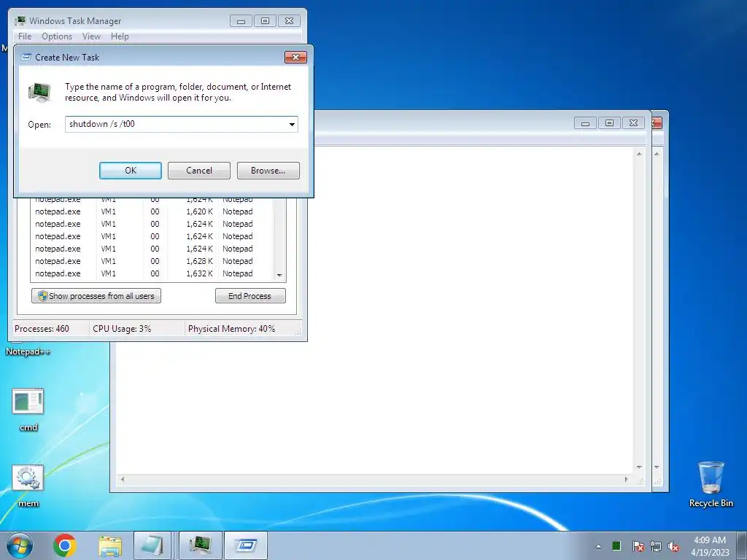747x560 pixels.
Task: Minimize the front Notepad window
Action: [586, 123]
